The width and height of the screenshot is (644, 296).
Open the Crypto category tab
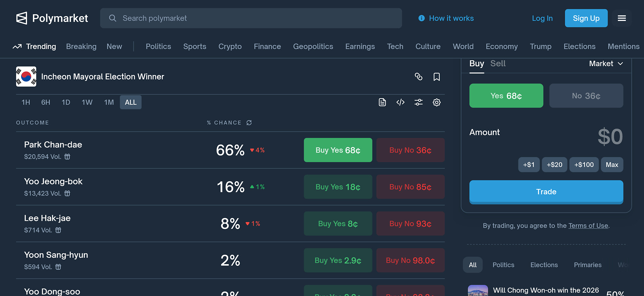click(x=230, y=46)
